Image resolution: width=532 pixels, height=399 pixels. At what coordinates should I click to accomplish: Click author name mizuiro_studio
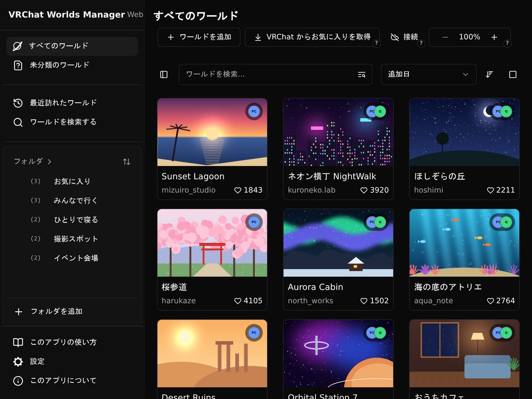click(x=188, y=190)
